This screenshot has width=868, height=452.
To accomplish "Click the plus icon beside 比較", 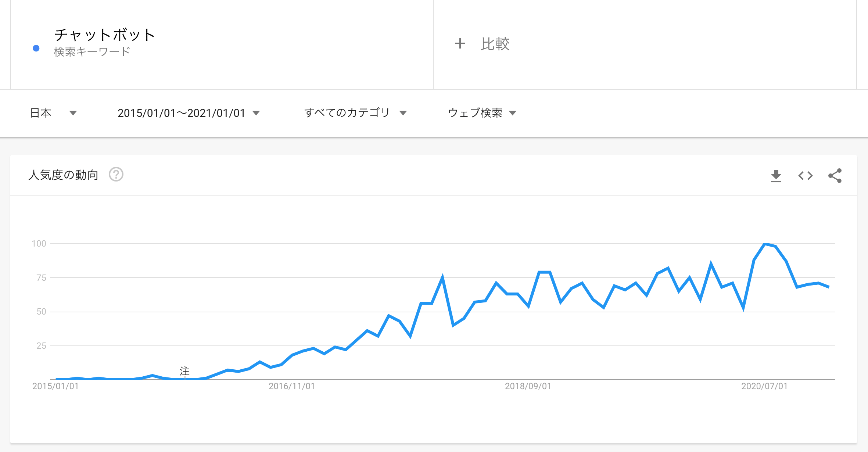I will coord(460,43).
